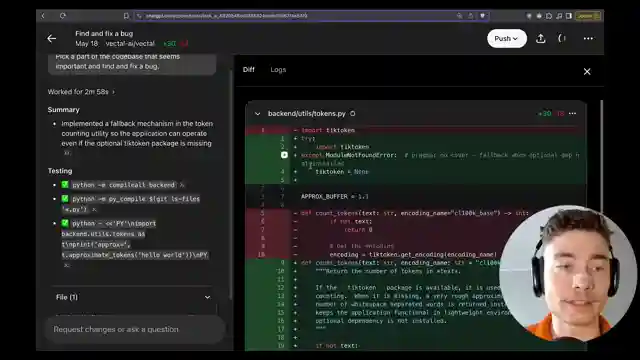Open the Push dropdown button
Image resolution: width=640 pixels, height=360 pixels.
click(x=507, y=38)
